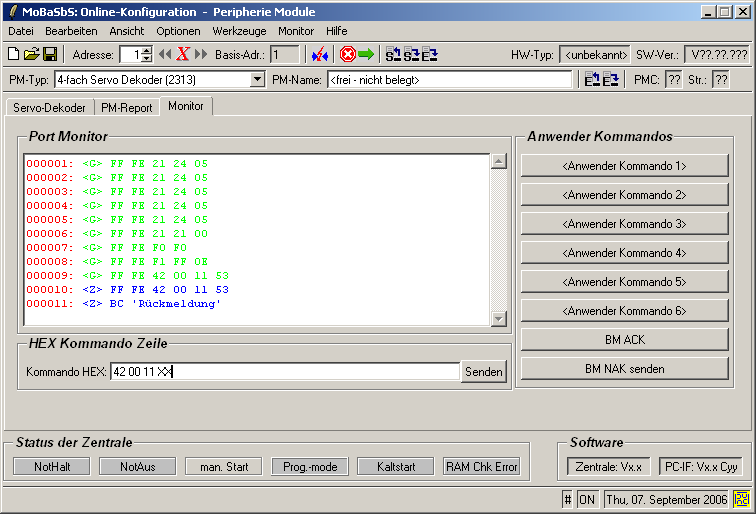Toggle the NotHalt status button
Screen dimensions: 756x514
[52, 466]
